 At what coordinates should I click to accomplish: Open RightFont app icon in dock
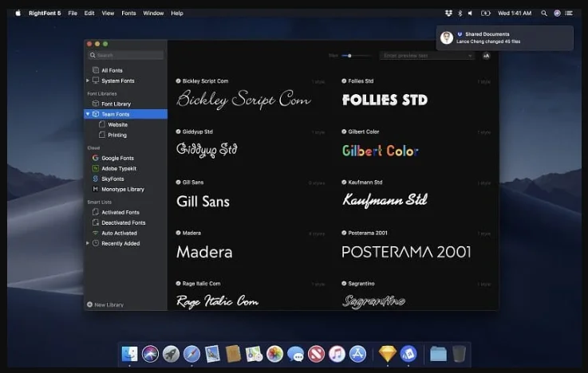point(408,354)
